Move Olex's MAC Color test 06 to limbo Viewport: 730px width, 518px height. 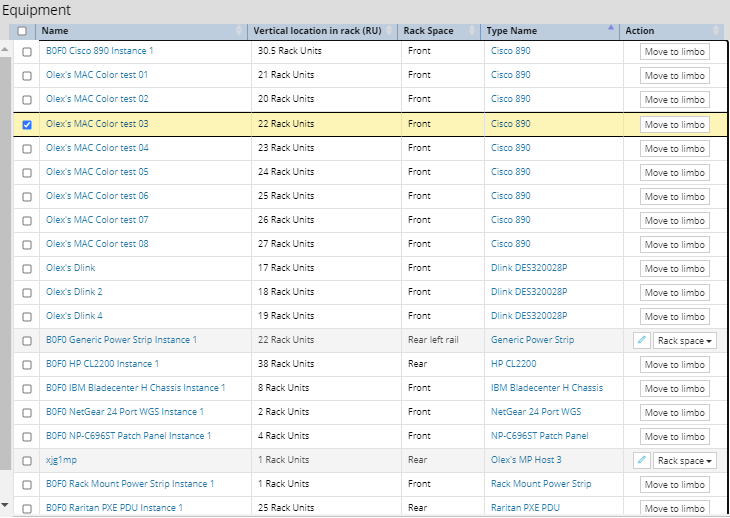[x=675, y=196]
